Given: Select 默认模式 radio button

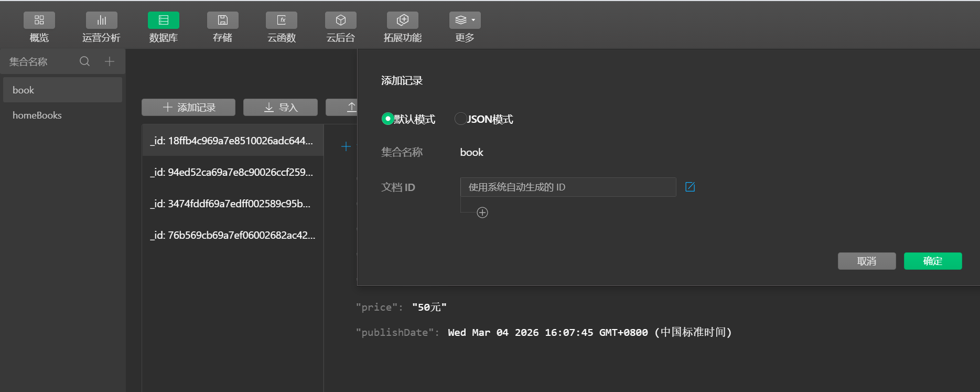Looking at the screenshot, I should [387, 119].
